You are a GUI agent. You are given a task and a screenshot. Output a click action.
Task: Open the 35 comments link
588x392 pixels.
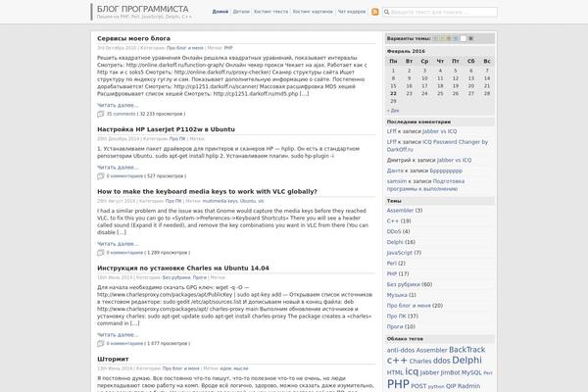(x=122, y=114)
